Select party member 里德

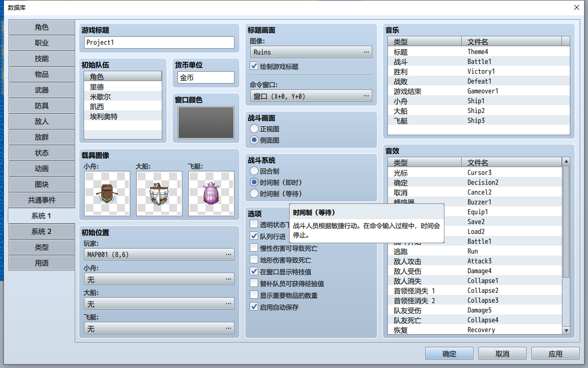tap(123, 87)
